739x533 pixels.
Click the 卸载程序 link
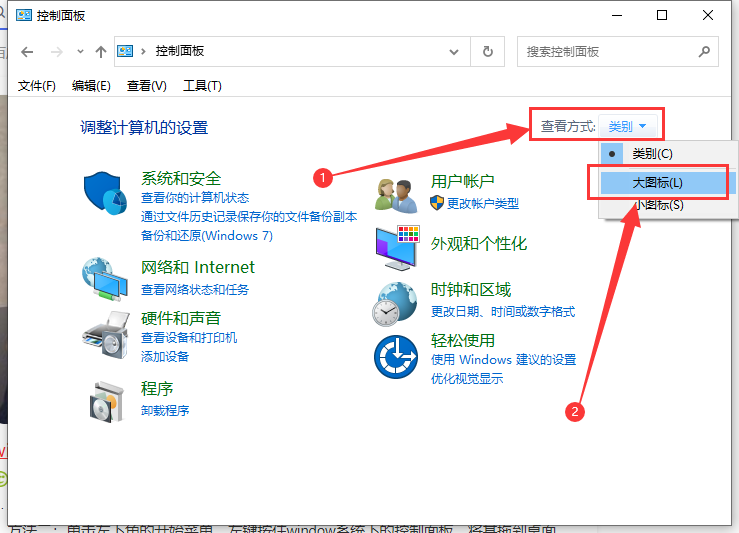coord(165,410)
